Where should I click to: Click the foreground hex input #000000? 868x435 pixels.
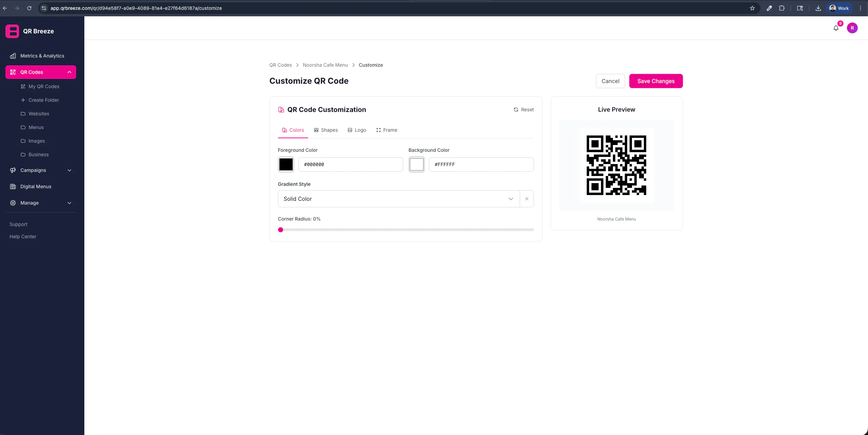(350, 164)
